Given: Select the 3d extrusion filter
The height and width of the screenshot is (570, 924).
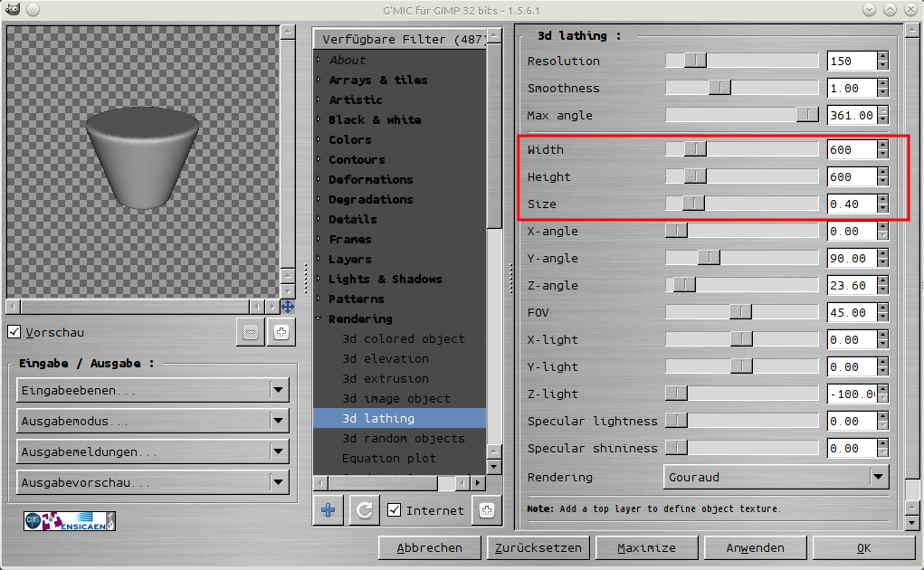Looking at the screenshot, I should click(x=385, y=378).
